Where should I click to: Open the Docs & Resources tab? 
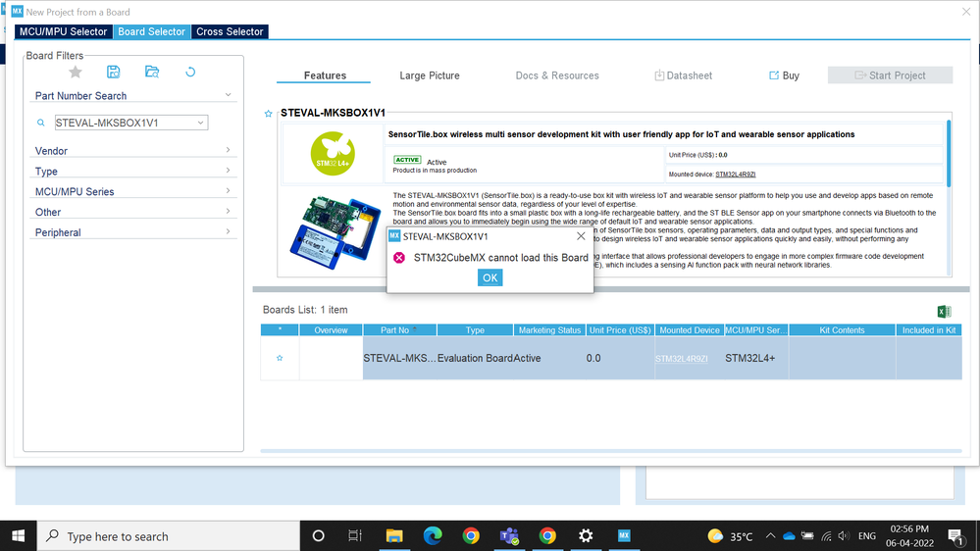tap(557, 75)
